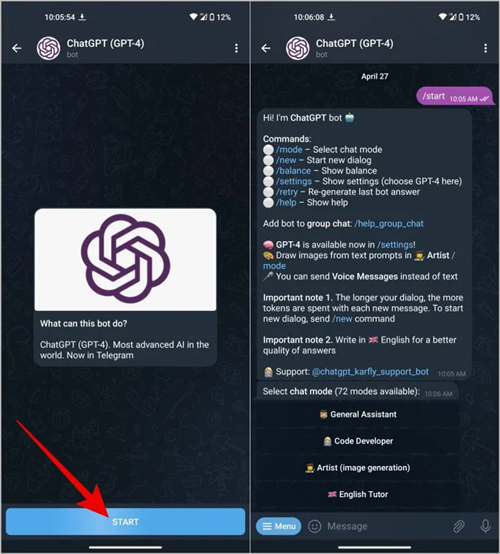
Task: Focus the Message input field
Action: (387, 526)
